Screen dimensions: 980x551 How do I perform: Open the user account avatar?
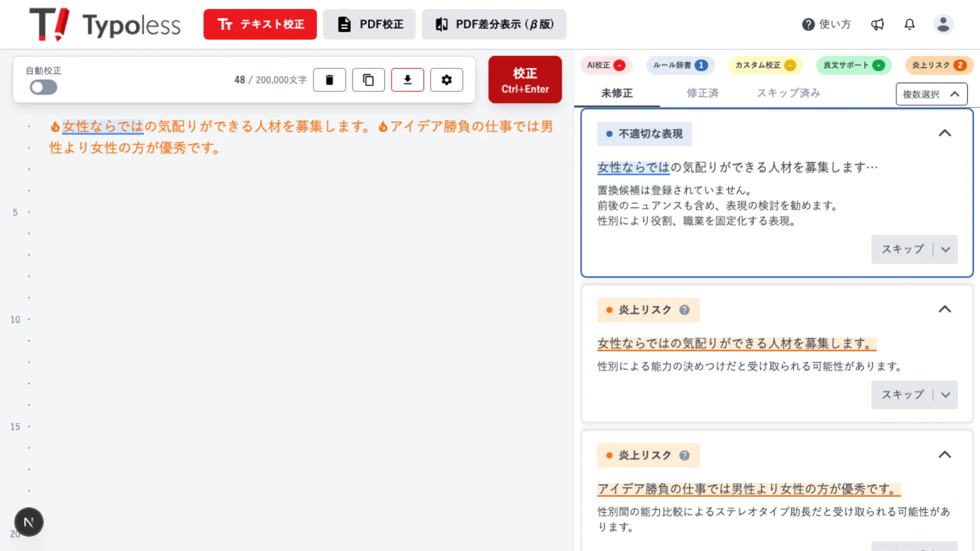(943, 24)
